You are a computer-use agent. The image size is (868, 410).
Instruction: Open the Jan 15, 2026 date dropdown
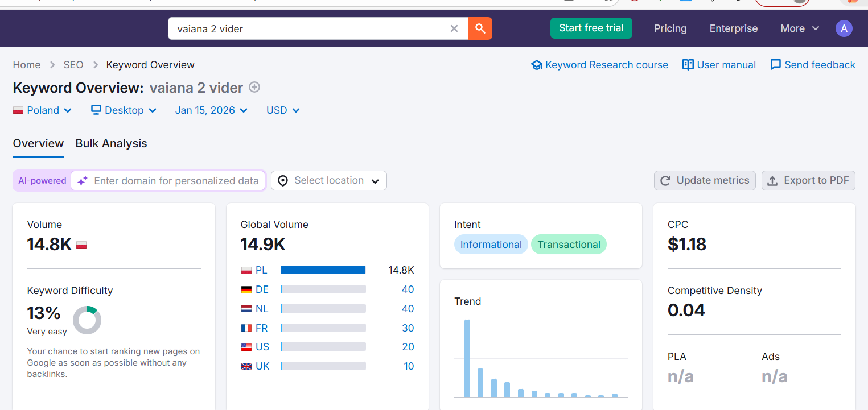click(x=211, y=110)
